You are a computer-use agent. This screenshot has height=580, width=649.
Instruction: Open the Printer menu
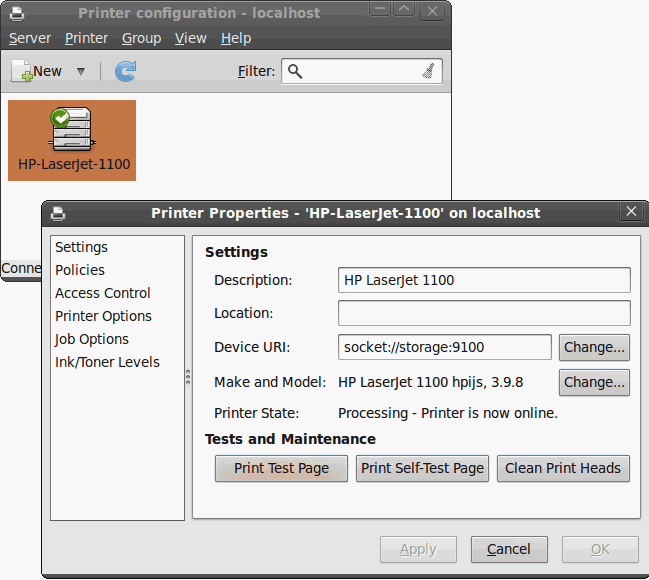pos(86,38)
